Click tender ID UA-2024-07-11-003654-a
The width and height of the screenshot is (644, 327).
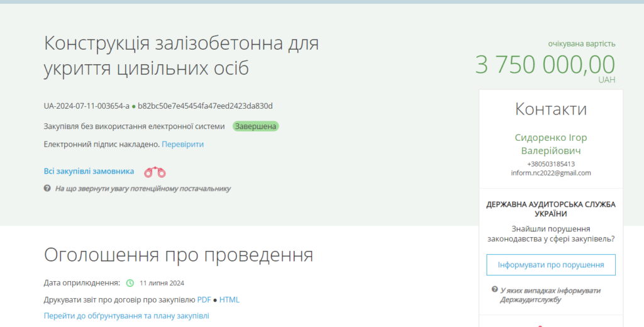(86, 106)
